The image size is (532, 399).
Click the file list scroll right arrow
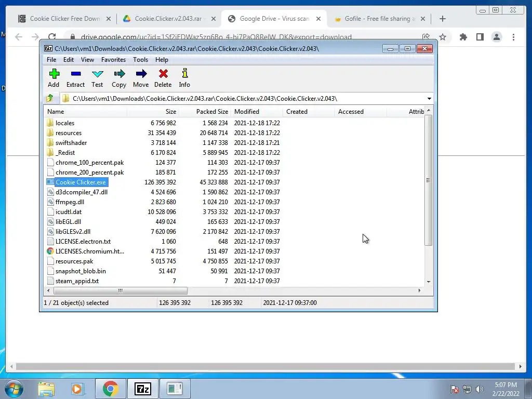coord(419,290)
